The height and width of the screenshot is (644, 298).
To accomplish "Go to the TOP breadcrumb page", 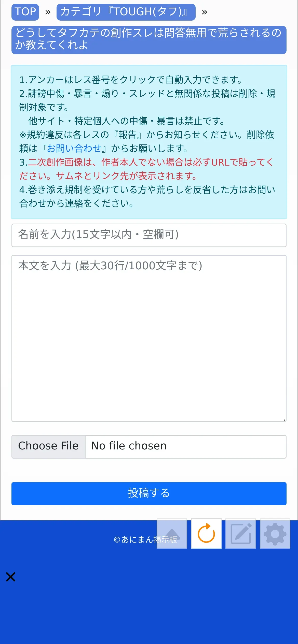I will coord(25,12).
